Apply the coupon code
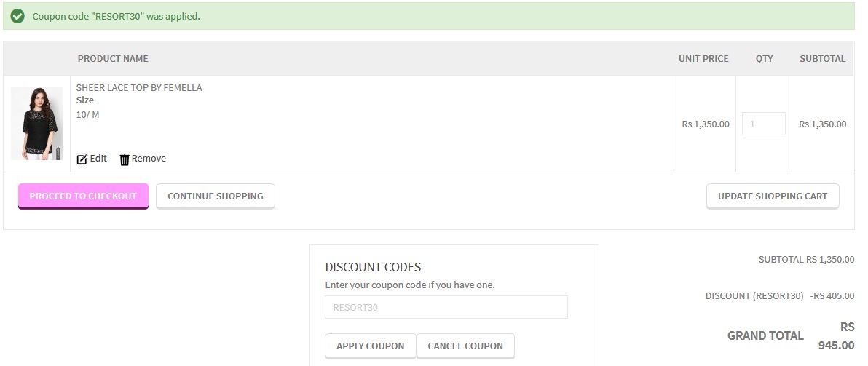The height and width of the screenshot is (366, 868). pos(371,346)
